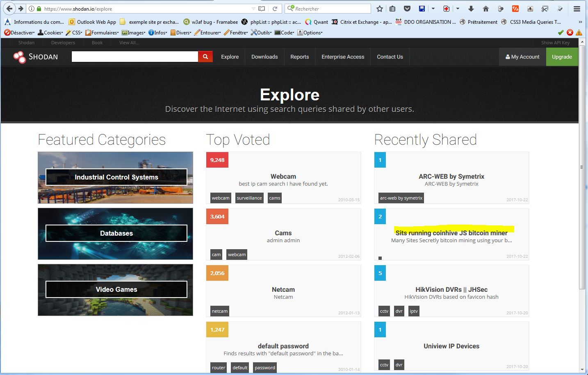
Task: Click the Shodan search input field
Action: (134, 57)
